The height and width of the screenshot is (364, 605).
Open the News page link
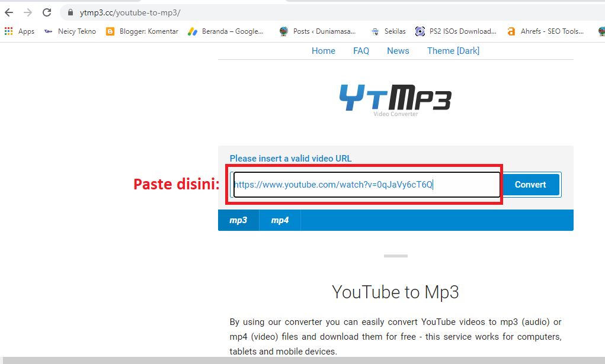[398, 51]
